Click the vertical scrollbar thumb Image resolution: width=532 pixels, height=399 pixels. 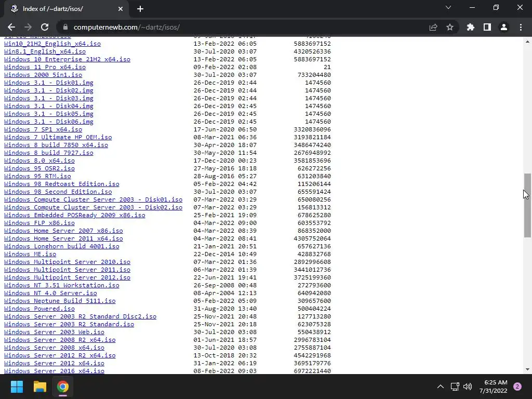(527, 205)
